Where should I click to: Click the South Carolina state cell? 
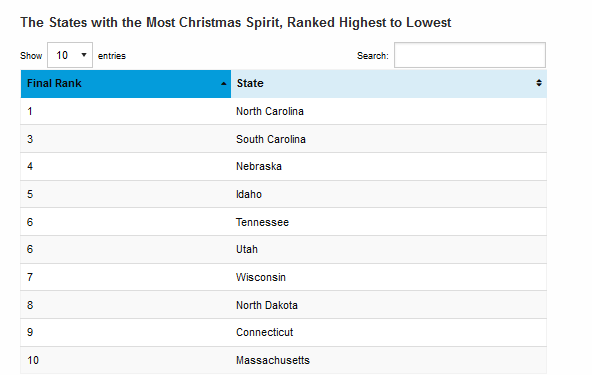(x=389, y=139)
